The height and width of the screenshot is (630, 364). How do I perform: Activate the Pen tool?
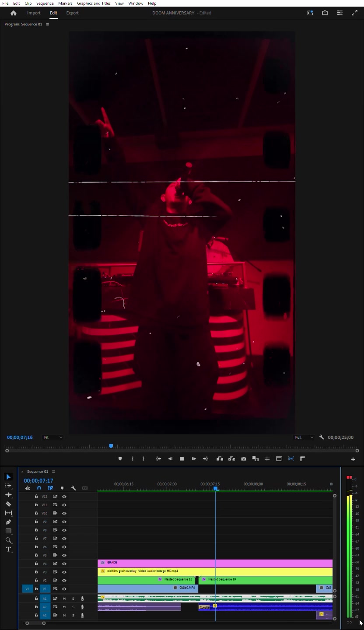(8, 522)
